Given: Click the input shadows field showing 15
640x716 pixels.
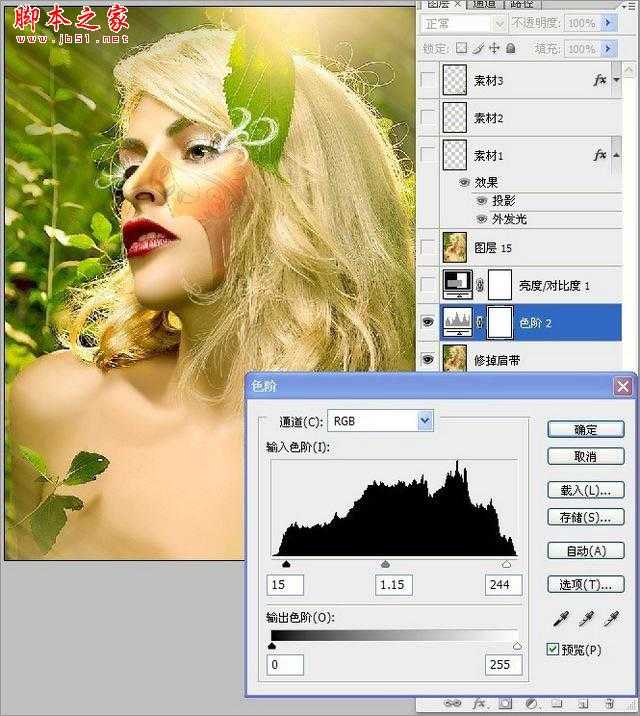Looking at the screenshot, I should pos(285,584).
